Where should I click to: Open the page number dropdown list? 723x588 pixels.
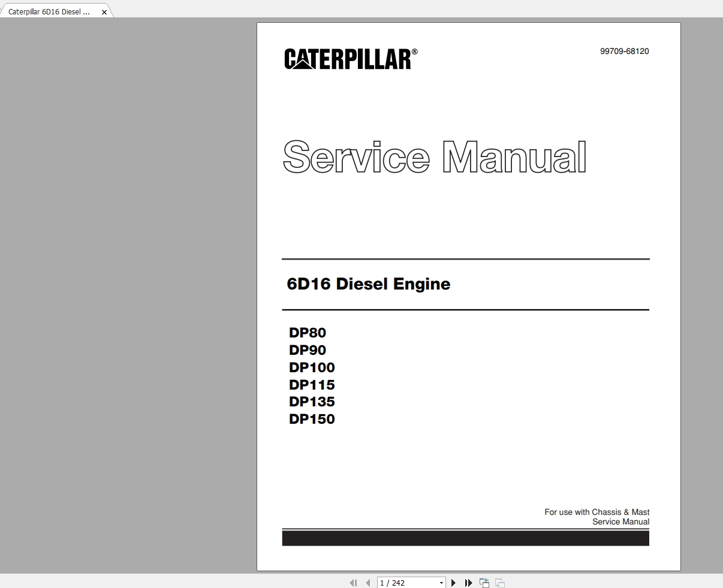441,582
